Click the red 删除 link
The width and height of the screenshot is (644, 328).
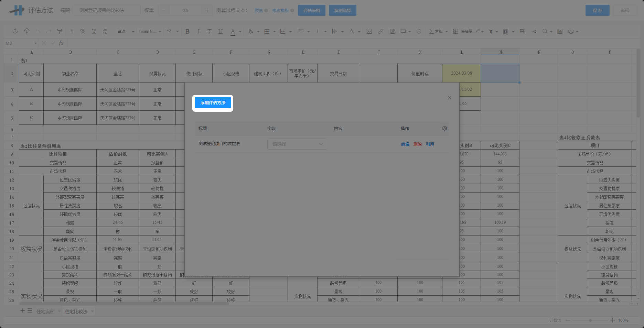(x=417, y=144)
